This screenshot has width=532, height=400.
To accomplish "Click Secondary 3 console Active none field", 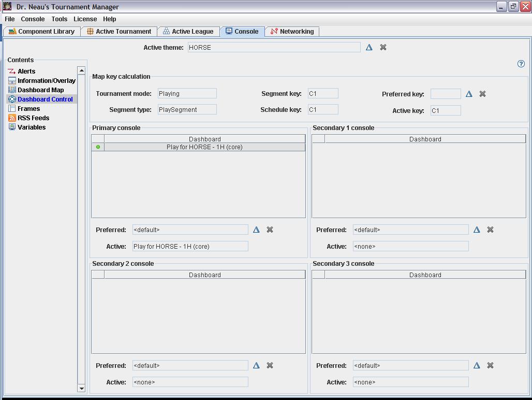I will pyautogui.click(x=411, y=382).
